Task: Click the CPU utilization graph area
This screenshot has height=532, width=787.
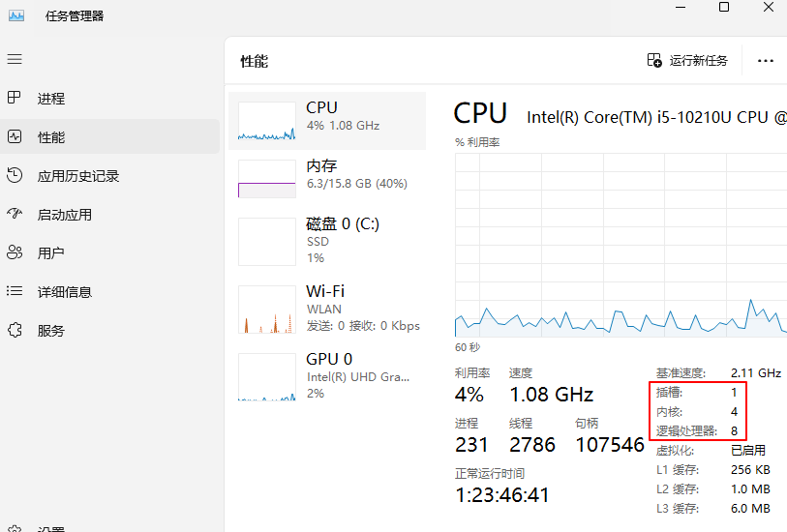Action: (x=620, y=244)
